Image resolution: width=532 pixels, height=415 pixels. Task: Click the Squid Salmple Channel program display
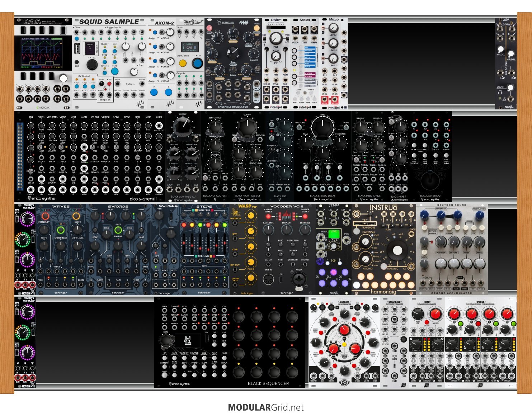coord(90,48)
